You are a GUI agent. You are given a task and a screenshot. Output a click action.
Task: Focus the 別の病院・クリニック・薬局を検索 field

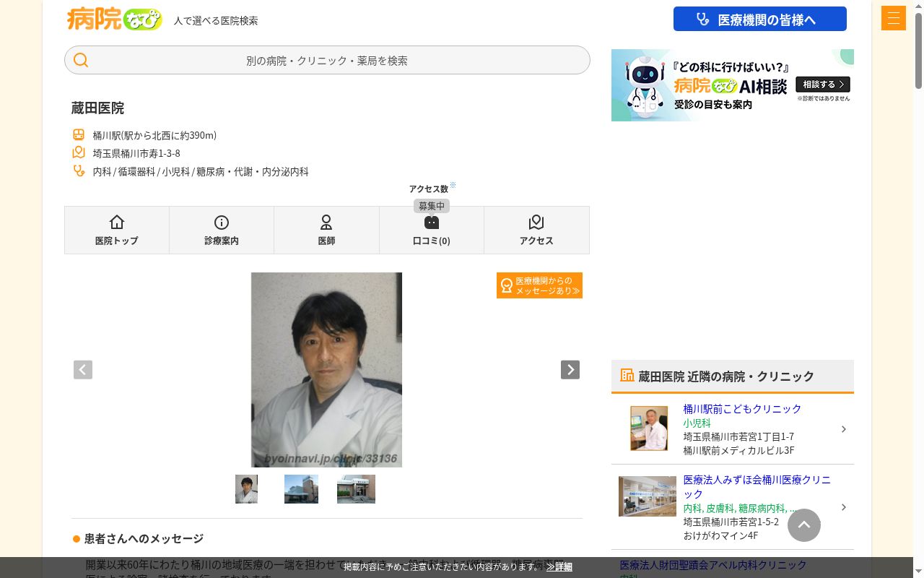point(327,60)
